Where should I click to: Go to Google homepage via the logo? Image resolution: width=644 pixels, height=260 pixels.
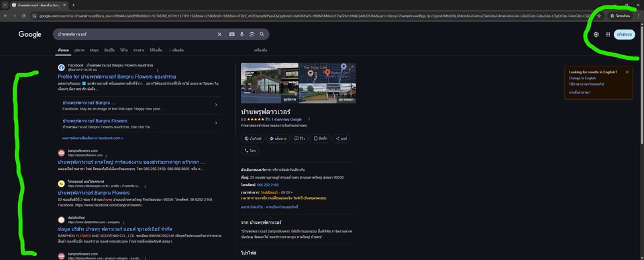click(x=30, y=34)
